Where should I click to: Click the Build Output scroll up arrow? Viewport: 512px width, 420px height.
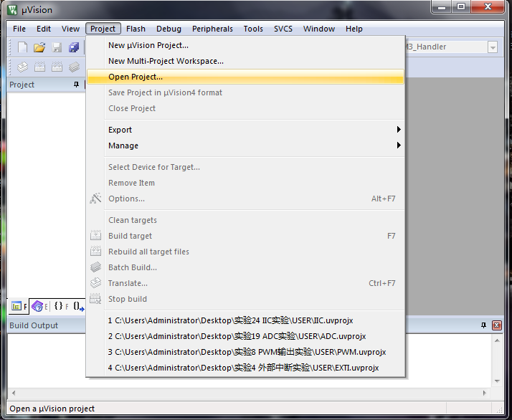(497, 340)
